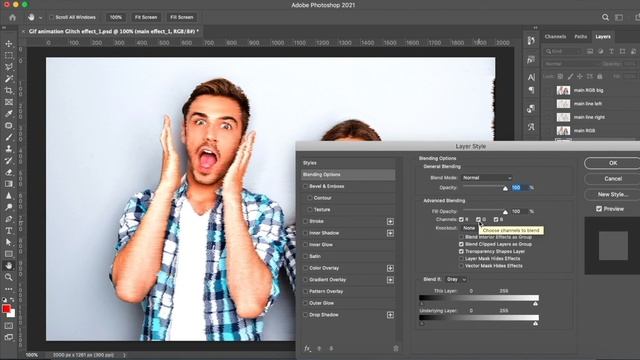The width and height of the screenshot is (640, 360).
Task: Open Edit Toolbar three-dots menu
Action: pos(9,289)
